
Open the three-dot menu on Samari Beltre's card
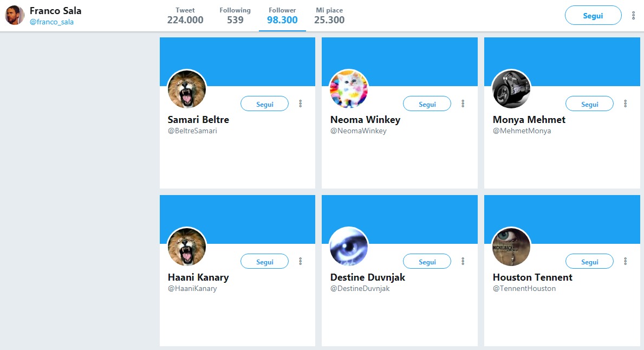click(x=300, y=103)
